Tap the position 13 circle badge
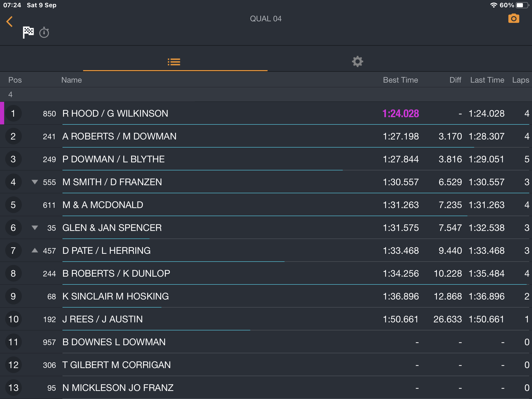The image size is (532, 399). 13,388
